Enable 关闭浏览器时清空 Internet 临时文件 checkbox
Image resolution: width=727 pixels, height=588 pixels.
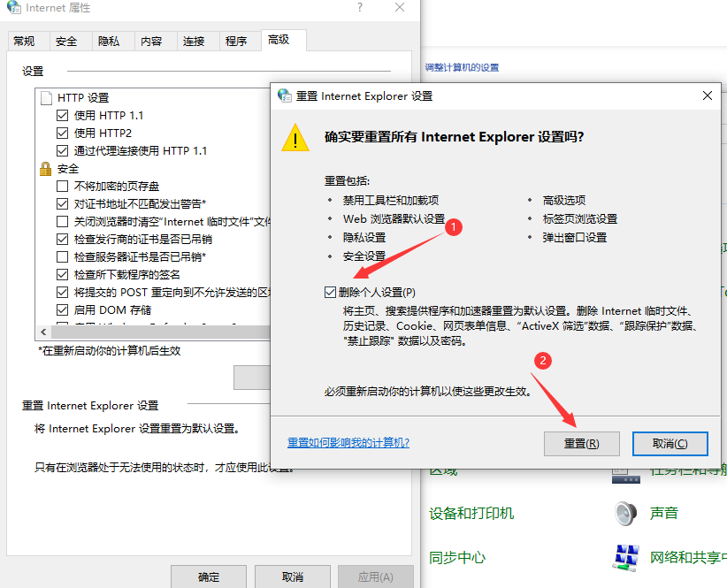62,221
